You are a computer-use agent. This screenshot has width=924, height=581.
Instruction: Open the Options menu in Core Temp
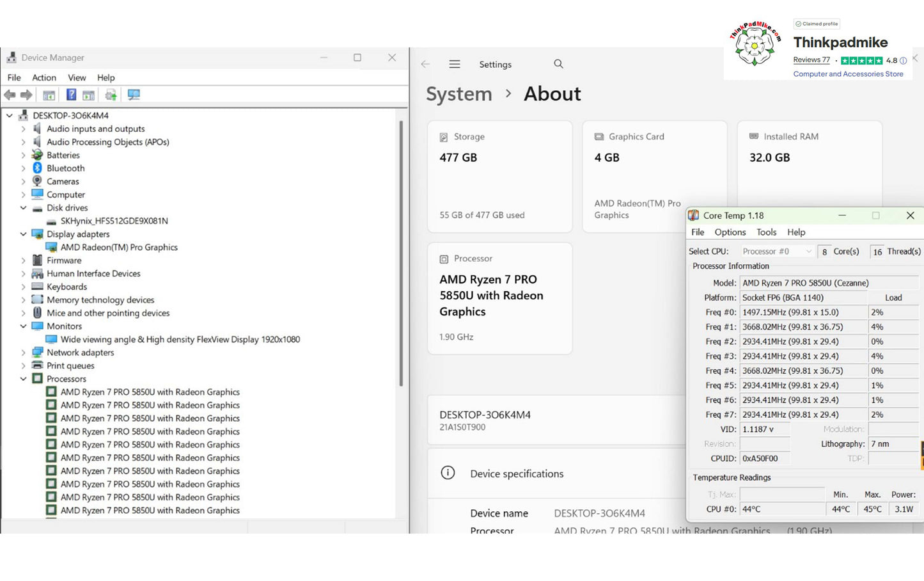click(730, 232)
